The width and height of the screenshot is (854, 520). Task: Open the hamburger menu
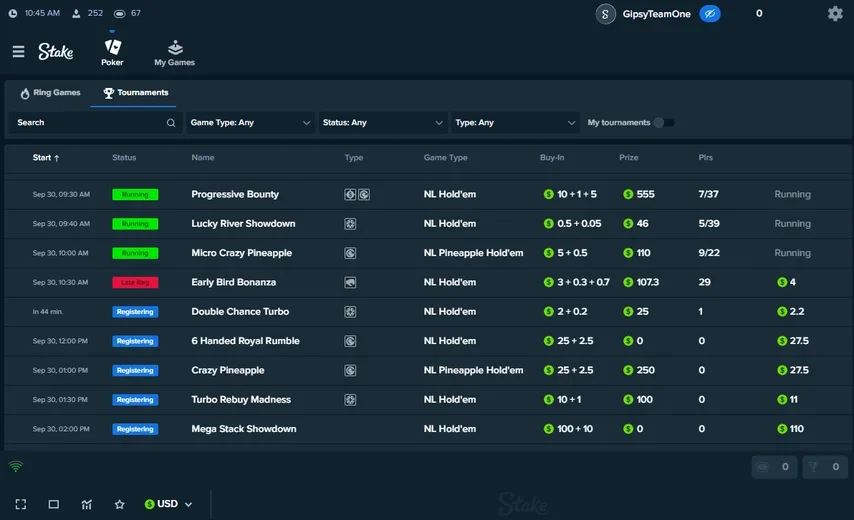(19, 52)
